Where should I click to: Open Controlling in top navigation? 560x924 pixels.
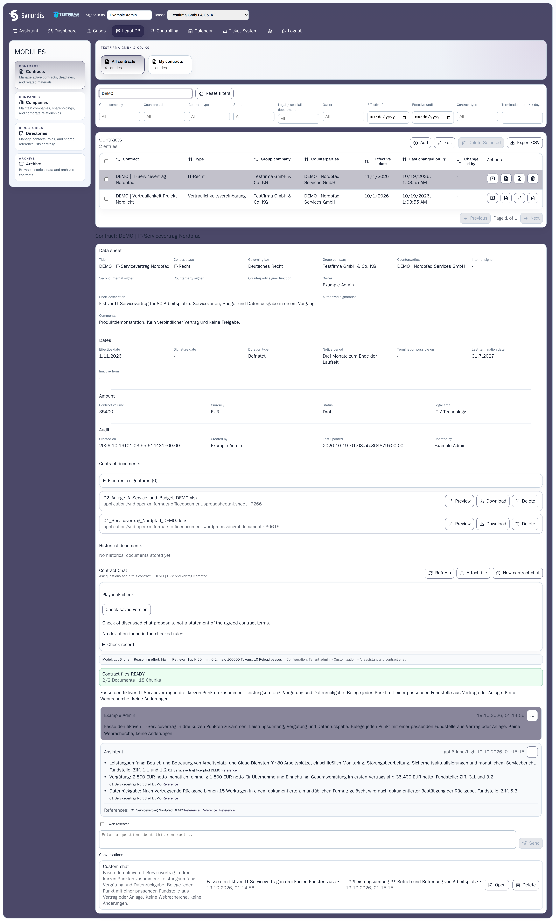164,31
